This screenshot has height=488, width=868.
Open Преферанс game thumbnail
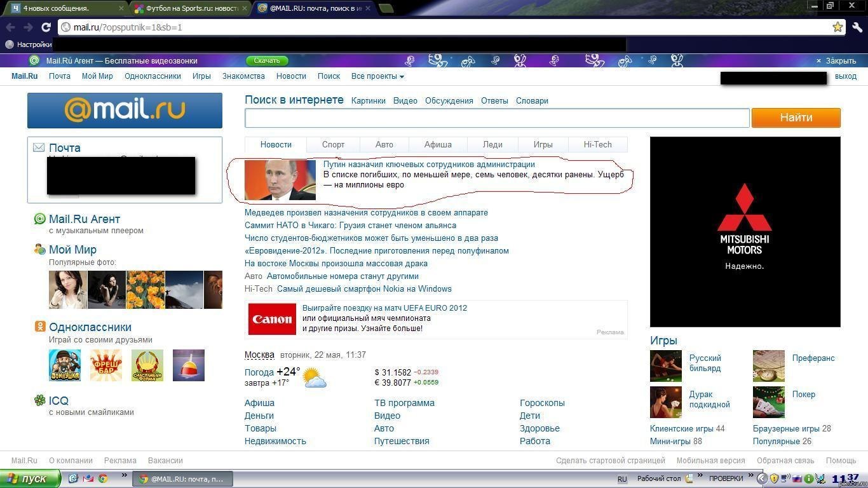(769, 366)
